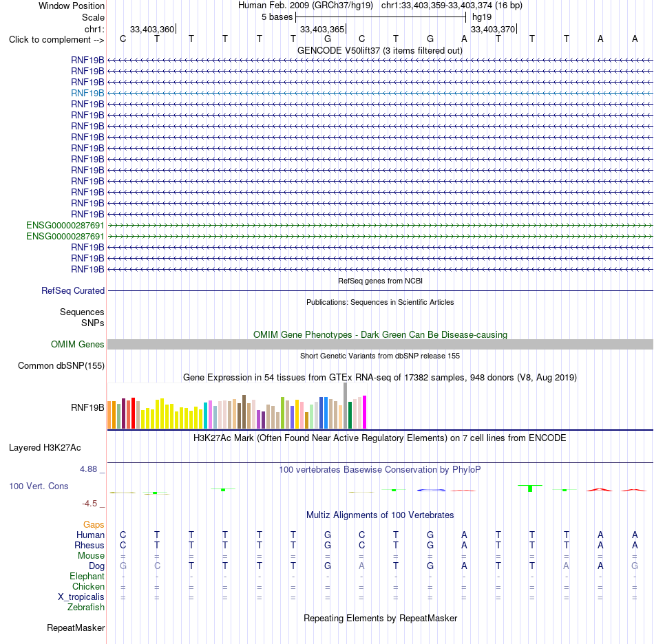Open 'Publications: Sequences in Scientific Articles' title

point(380,302)
